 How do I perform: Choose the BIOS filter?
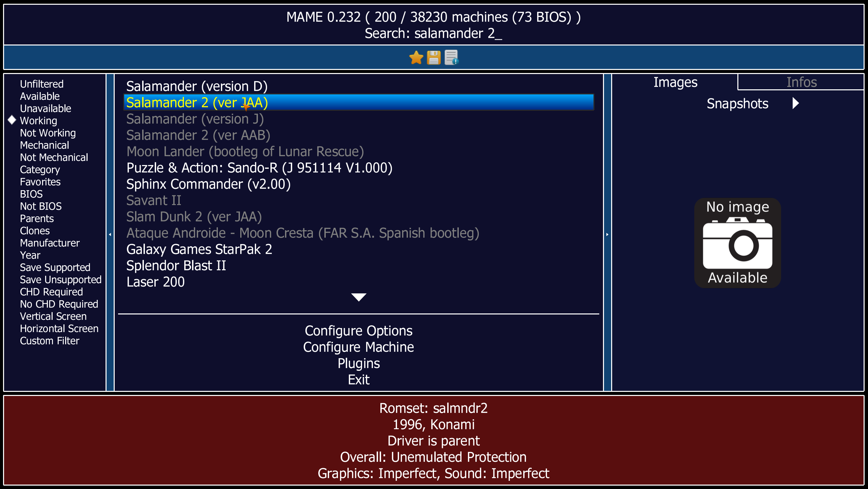(x=31, y=194)
